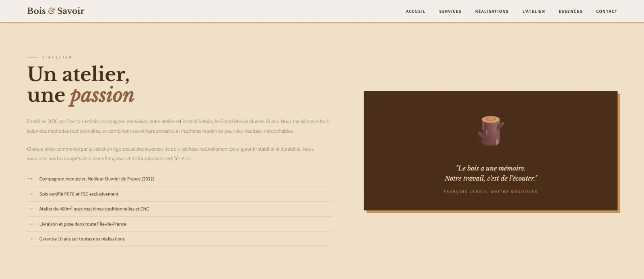Click François Lebois, Maître Menuisier caption

point(491,192)
